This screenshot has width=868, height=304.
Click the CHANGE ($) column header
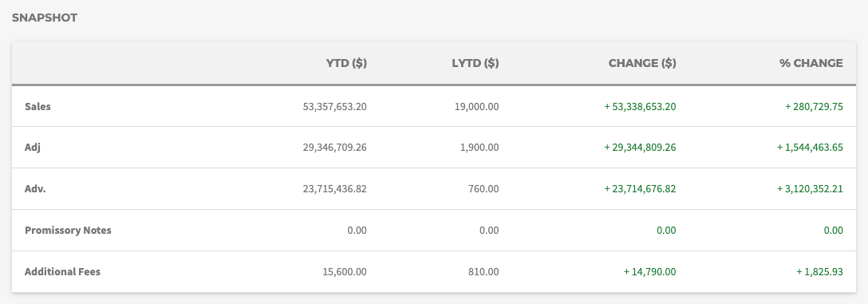642,63
